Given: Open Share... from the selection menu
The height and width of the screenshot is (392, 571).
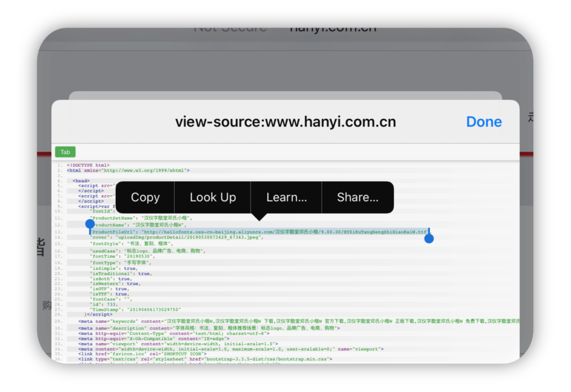Looking at the screenshot, I should click(357, 198).
